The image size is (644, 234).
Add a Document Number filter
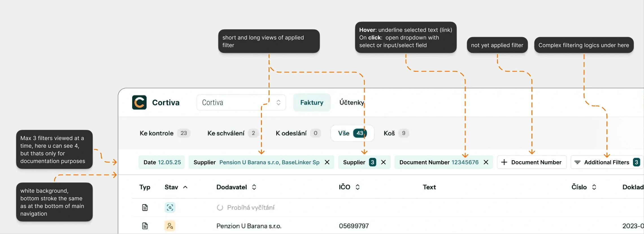(x=532, y=162)
